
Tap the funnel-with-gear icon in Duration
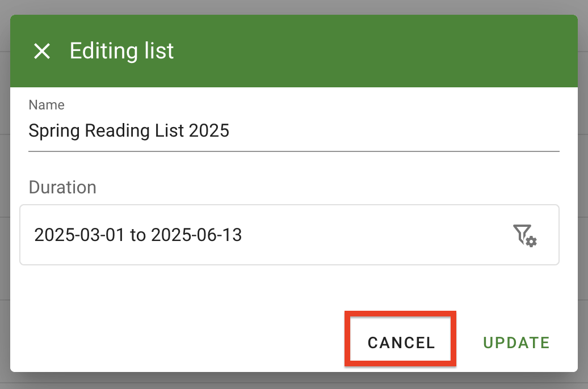coord(525,235)
